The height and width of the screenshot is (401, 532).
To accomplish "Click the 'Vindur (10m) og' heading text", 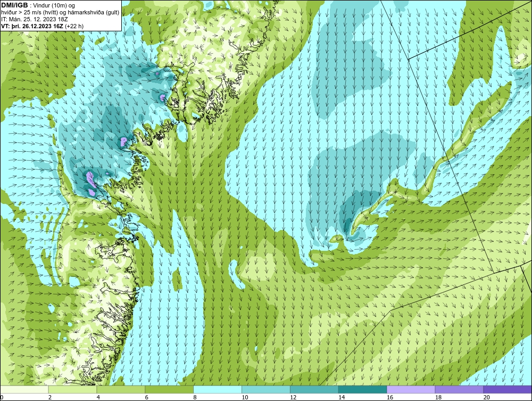I will 55,5.
